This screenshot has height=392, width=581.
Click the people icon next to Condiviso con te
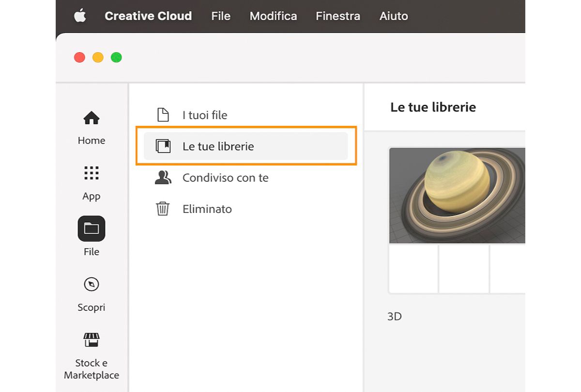coord(163,178)
